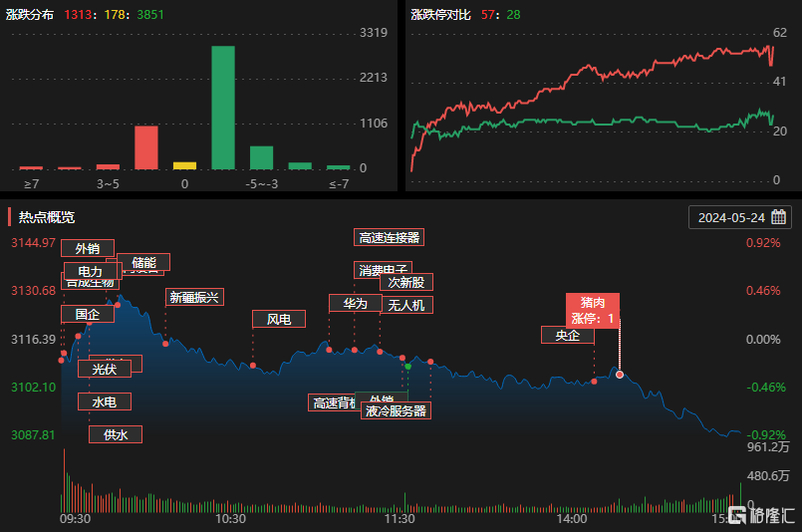This screenshot has height=532, width=802.
Task: Click the tall green -1~0 distribution bar
Action: pyautogui.click(x=223, y=108)
